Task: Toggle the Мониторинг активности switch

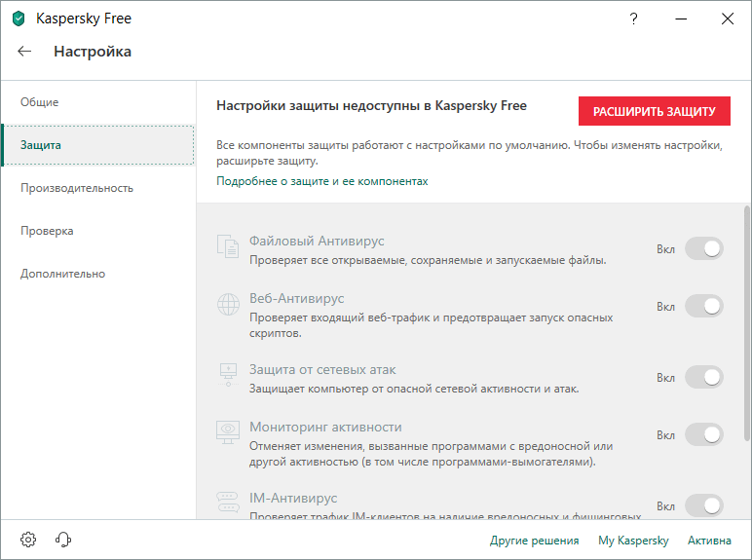Action: pos(703,435)
